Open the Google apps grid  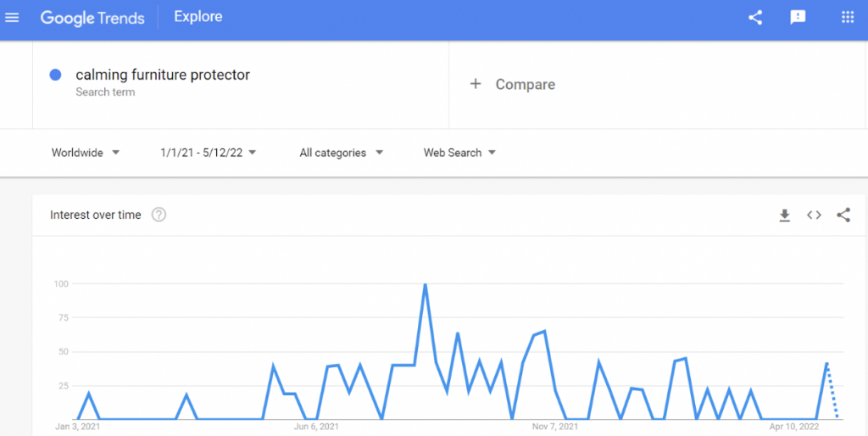point(848,18)
